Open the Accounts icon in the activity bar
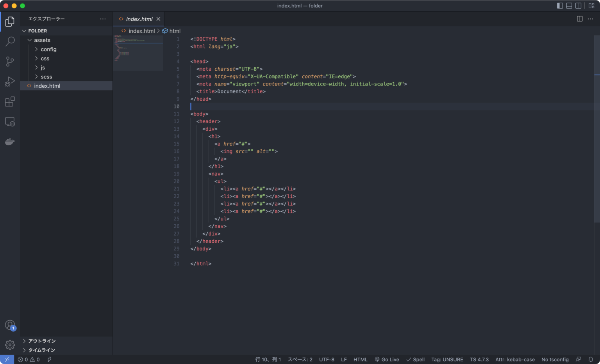This screenshot has height=364, width=600. click(x=10, y=325)
